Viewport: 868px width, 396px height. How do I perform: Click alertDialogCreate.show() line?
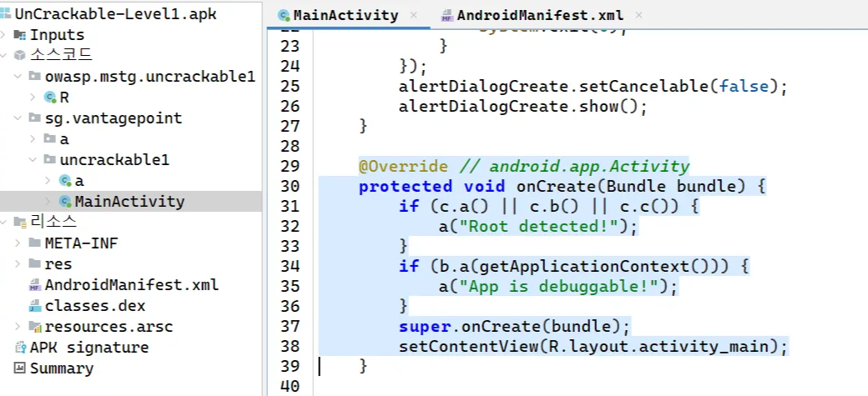tap(522, 106)
